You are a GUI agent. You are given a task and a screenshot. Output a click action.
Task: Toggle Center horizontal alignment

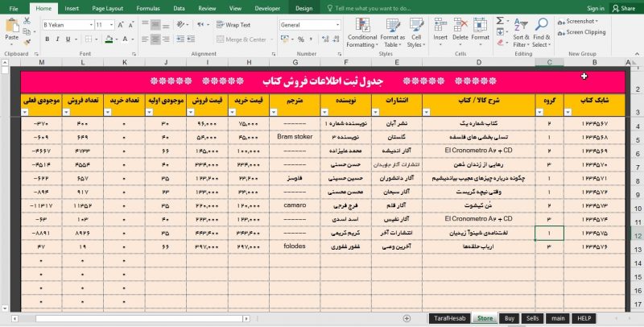(x=155, y=39)
